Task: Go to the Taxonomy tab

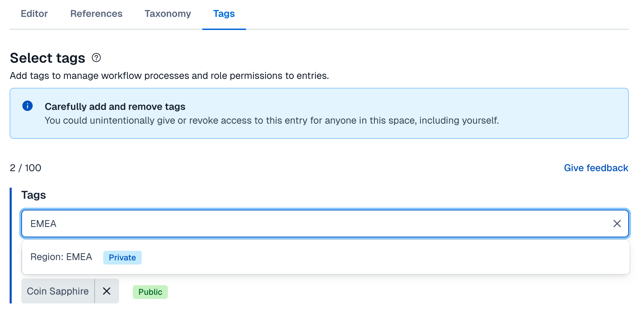Action: [x=168, y=14]
